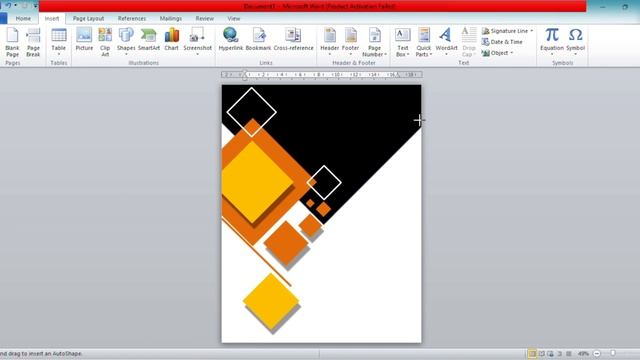This screenshot has height=360, width=640.
Task: Insert a SmartArt graphic
Action: 149,40
